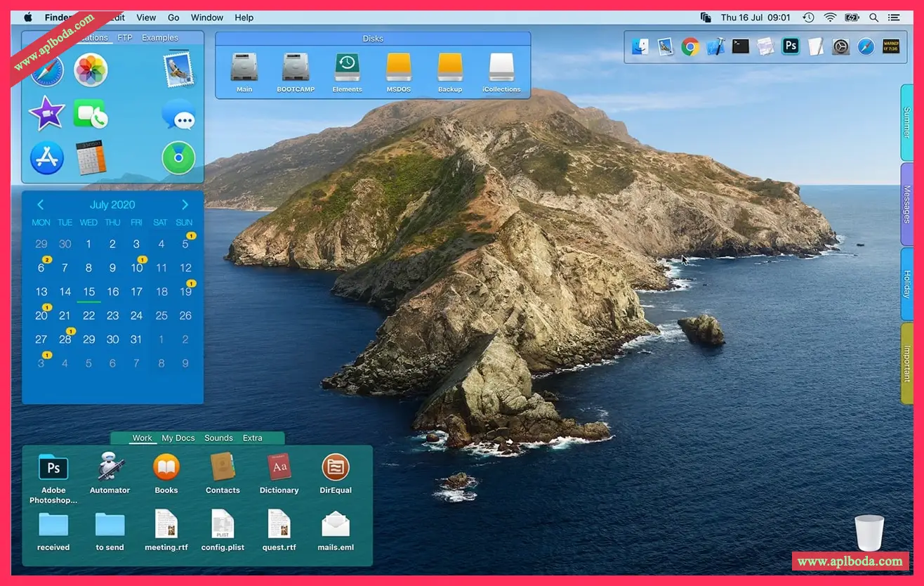Switch to the My Docs tab
The image size is (924, 586).
click(178, 438)
